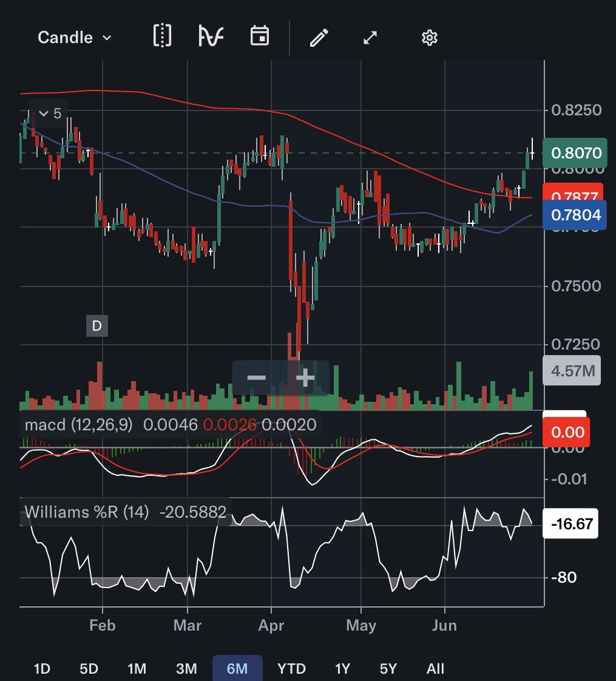The width and height of the screenshot is (616, 681).
Task: Switch to the 5D time range
Action: [x=89, y=669]
